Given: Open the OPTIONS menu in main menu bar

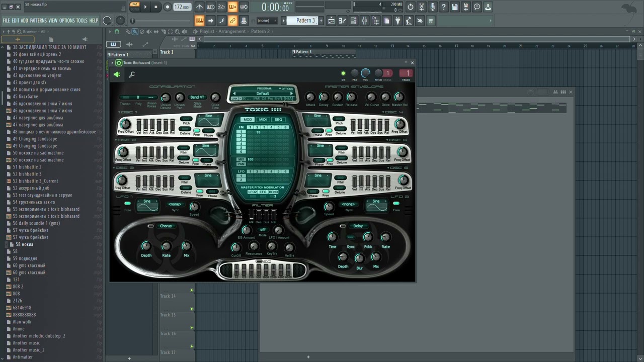Looking at the screenshot, I should coord(67,21).
